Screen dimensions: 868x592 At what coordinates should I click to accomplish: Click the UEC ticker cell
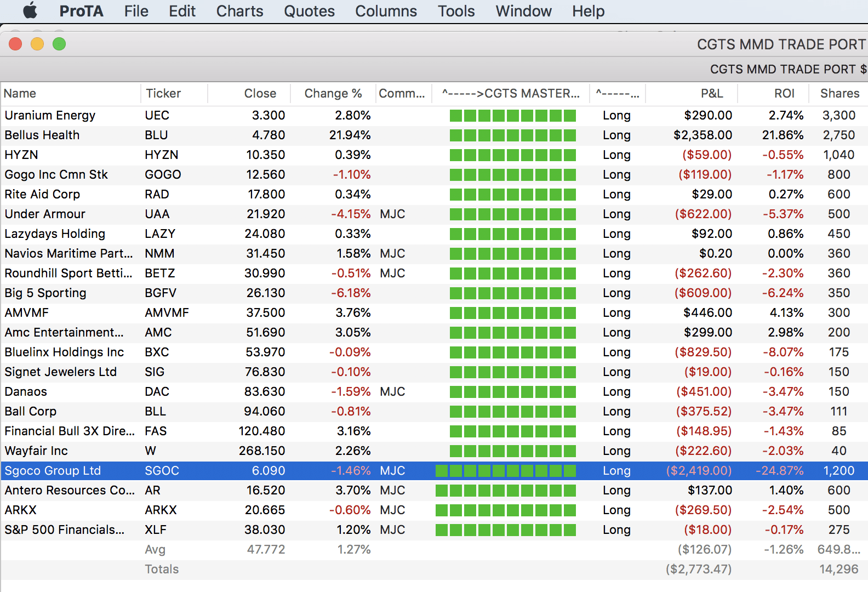pyautogui.click(x=157, y=115)
